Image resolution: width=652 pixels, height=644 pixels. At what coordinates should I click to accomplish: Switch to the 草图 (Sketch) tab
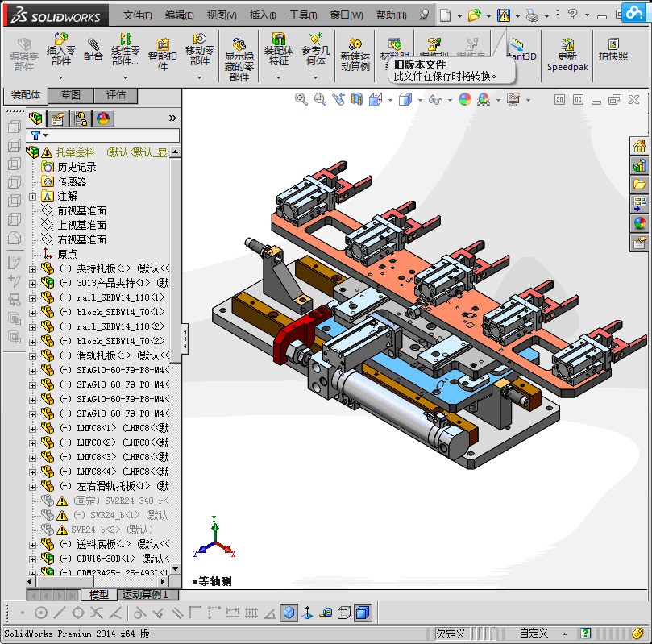point(71,95)
